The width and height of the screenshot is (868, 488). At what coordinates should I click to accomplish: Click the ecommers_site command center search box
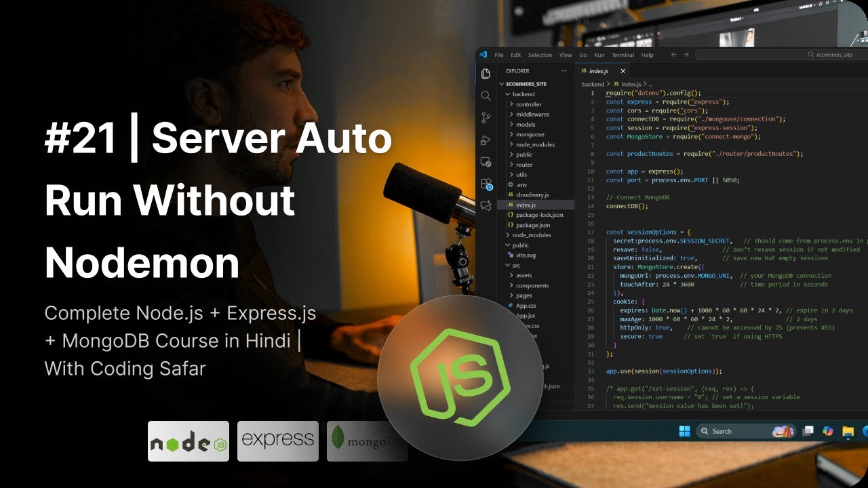[781, 55]
